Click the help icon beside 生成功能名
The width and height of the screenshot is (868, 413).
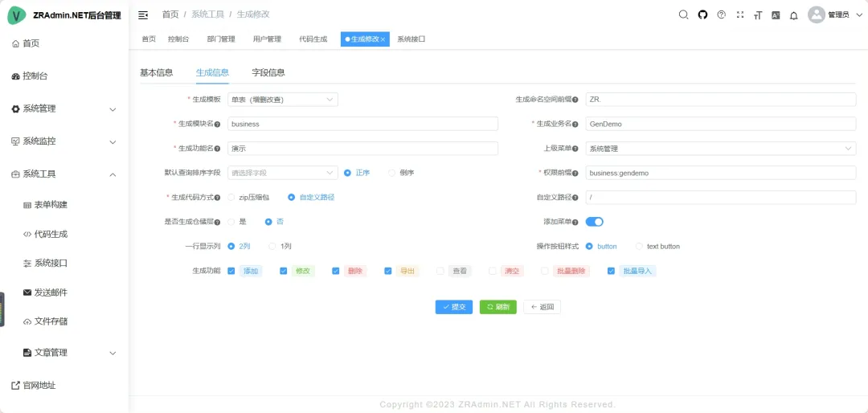pos(217,149)
